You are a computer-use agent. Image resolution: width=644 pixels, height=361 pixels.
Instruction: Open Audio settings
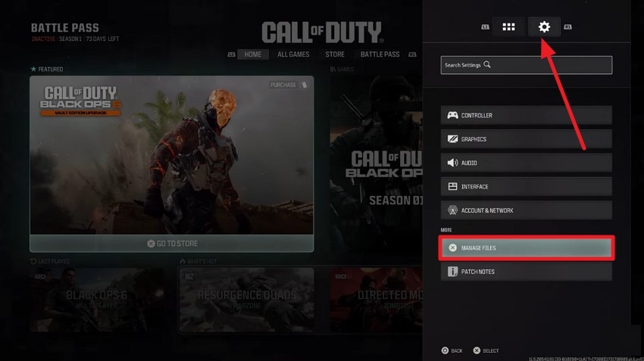(526, 163)
